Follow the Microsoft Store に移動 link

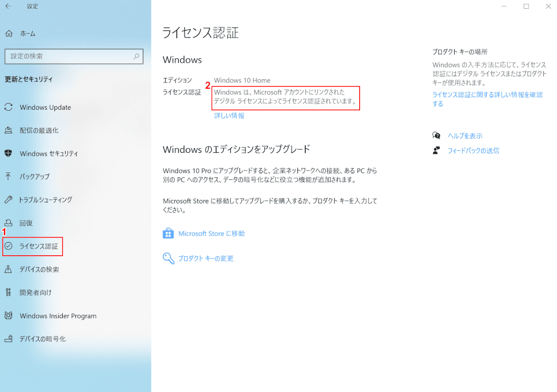pos(211,234)
